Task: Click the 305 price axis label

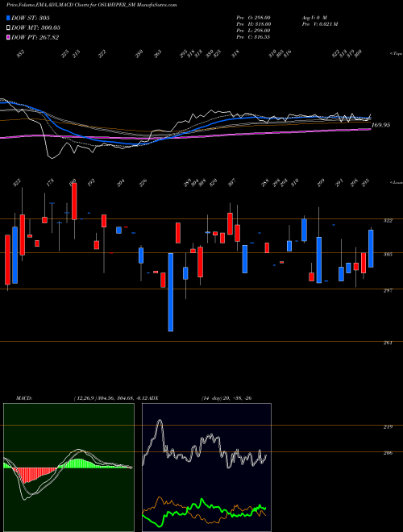Action: point(388,254)
